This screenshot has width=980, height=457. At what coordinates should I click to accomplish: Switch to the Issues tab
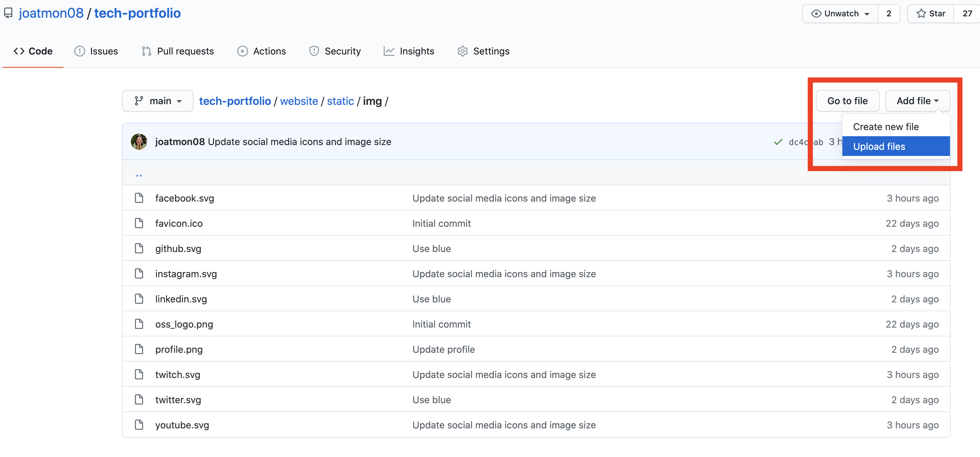[96, 51]
